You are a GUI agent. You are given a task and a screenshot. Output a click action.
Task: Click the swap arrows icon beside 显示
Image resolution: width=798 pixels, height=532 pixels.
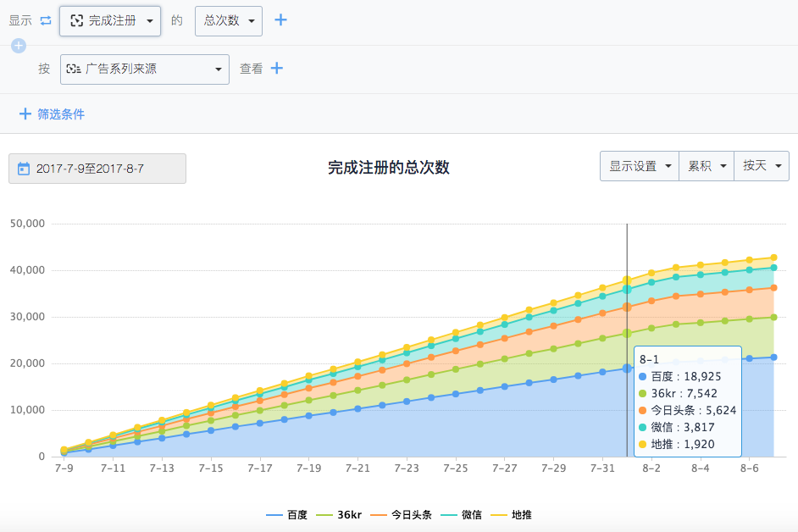46,20
